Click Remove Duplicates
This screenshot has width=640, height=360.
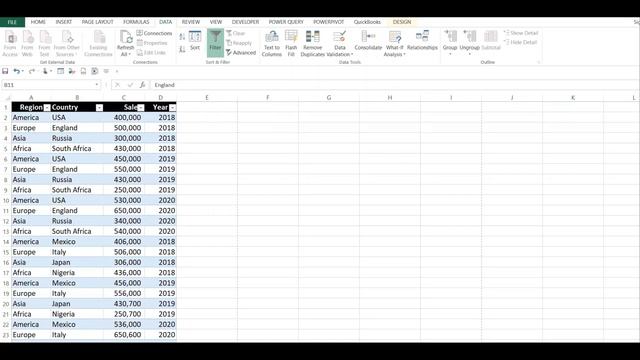(x=313, y=43)
